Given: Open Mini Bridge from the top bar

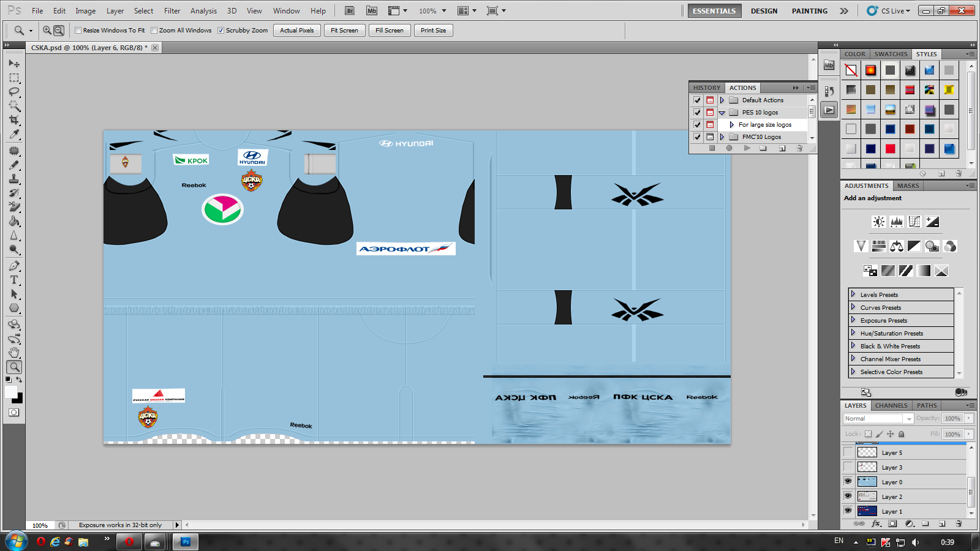Looking at the screenshot, I should [x=372, y=10].
